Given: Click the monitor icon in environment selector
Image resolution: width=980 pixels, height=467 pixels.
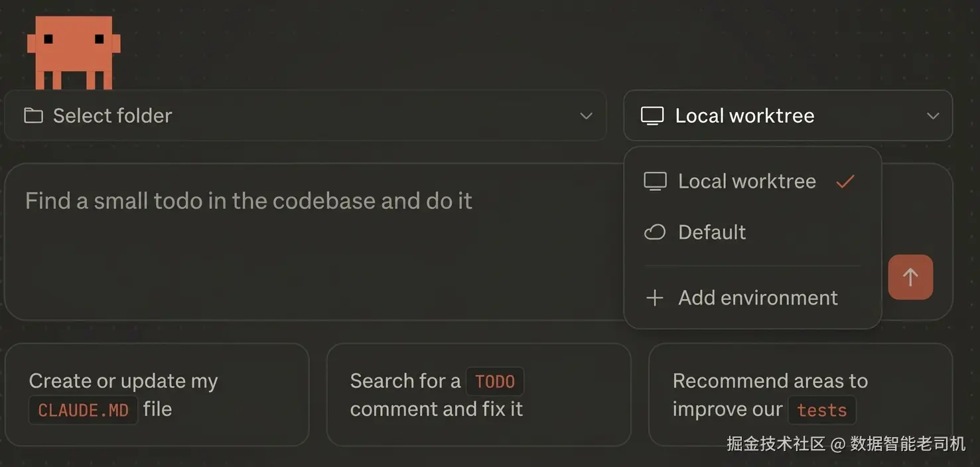Looking at the screenshot, I should [652, 116].
